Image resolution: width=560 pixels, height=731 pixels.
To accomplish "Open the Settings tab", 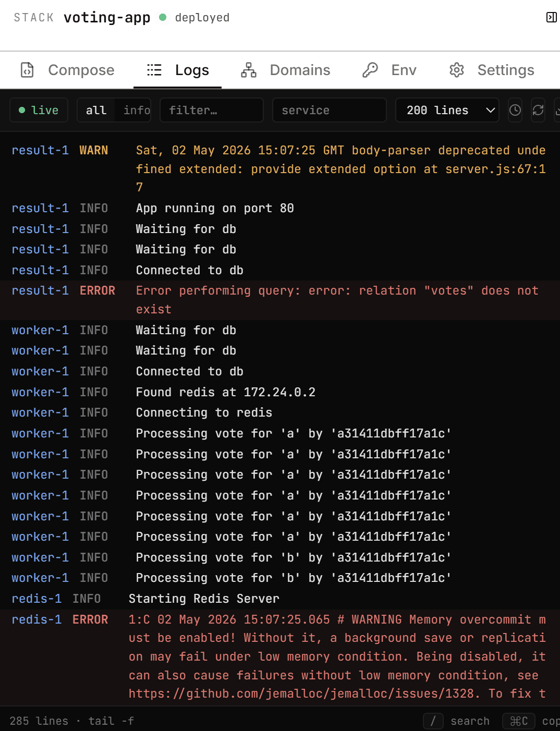I will click(x=492, y=70).
